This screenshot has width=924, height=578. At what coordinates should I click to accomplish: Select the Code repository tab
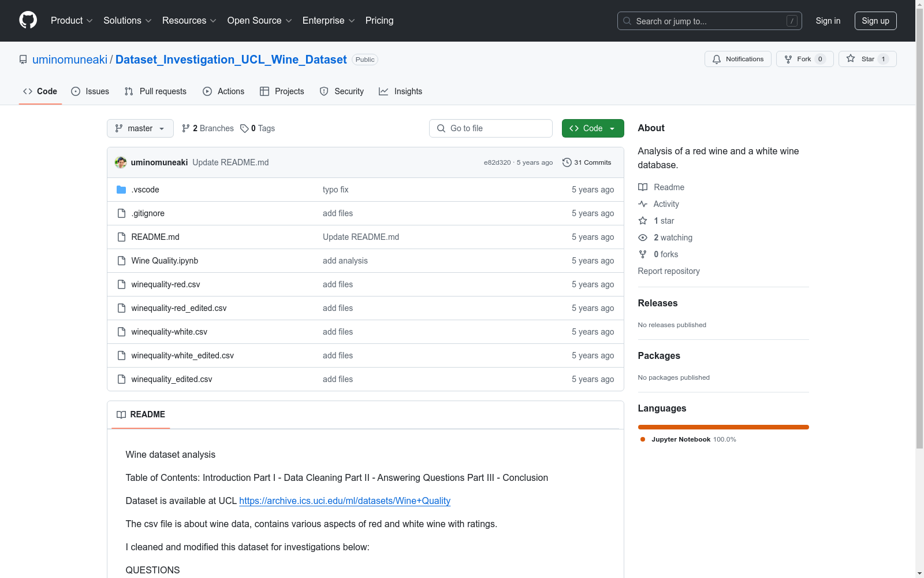pos(40,91)
